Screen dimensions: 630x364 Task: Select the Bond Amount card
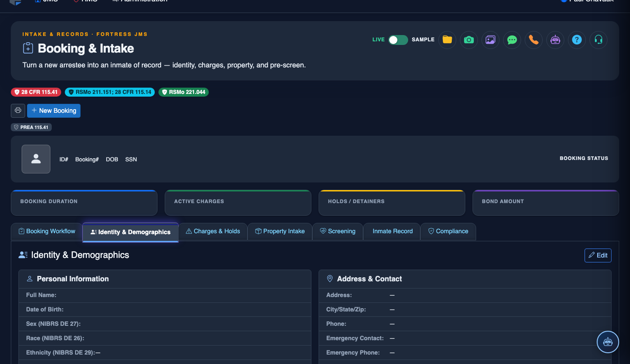pyautogui.click(x=546, y=203)
